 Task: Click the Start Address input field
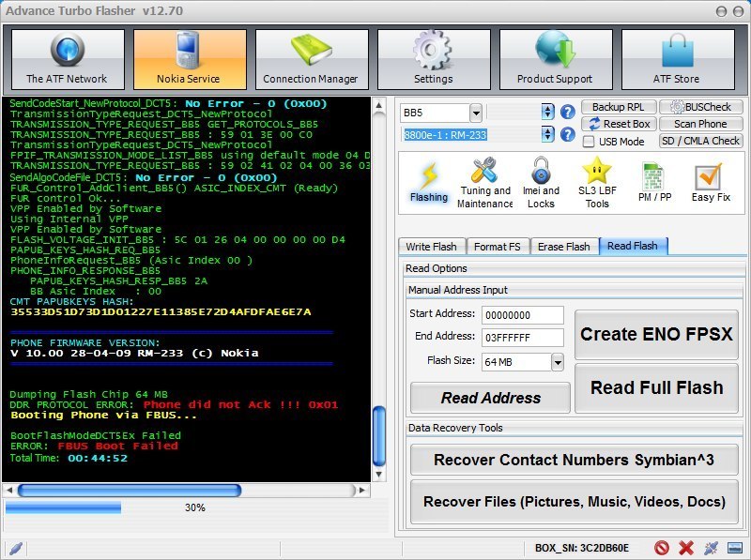[x=522, y=316]
